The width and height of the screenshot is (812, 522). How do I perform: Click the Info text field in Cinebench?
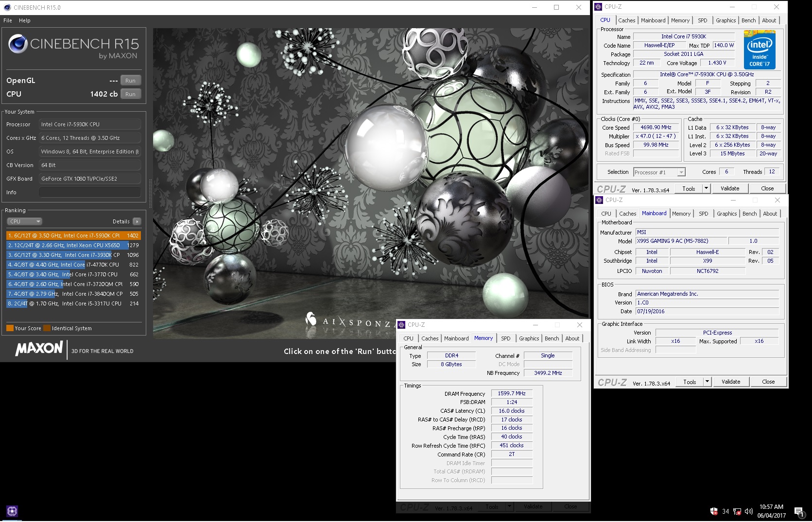[90, 192]
